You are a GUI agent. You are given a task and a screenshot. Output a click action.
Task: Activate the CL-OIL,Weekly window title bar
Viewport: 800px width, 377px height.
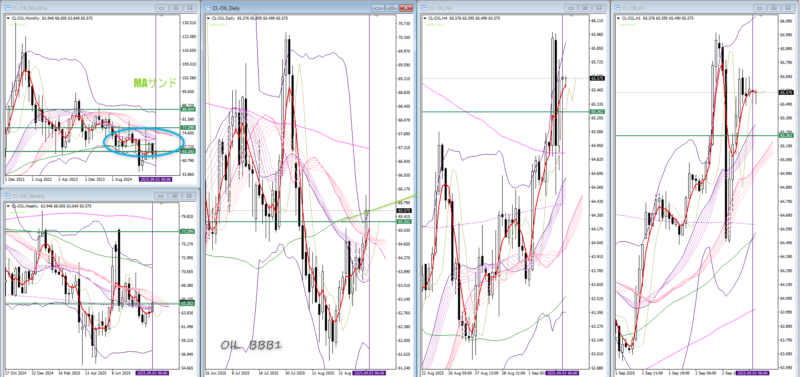pos(77,196)
